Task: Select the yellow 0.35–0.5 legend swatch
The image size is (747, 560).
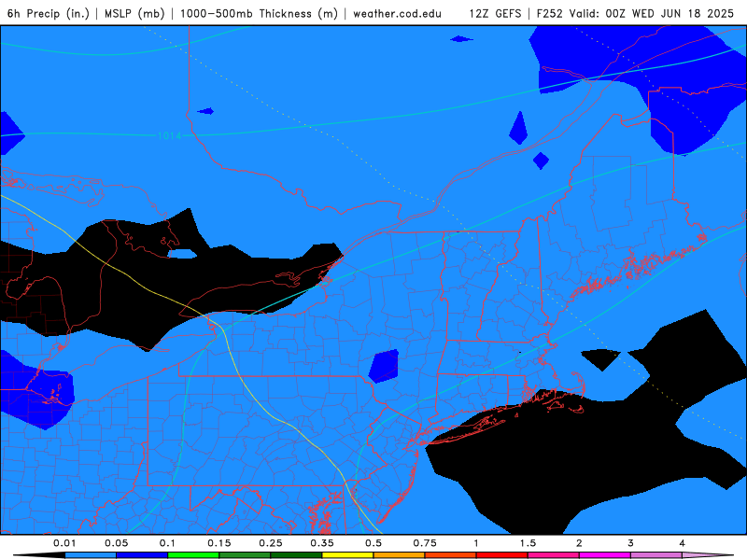Action: (x=347, y=555)
